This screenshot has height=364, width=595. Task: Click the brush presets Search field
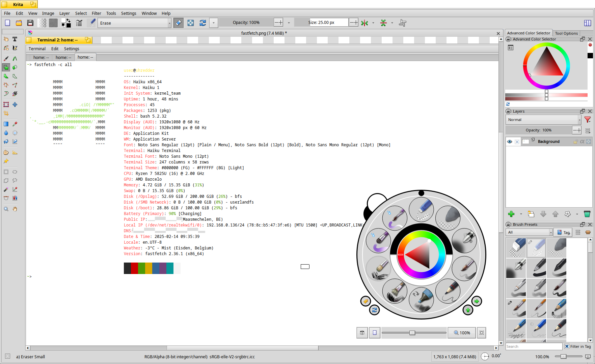tap(534, 346)
